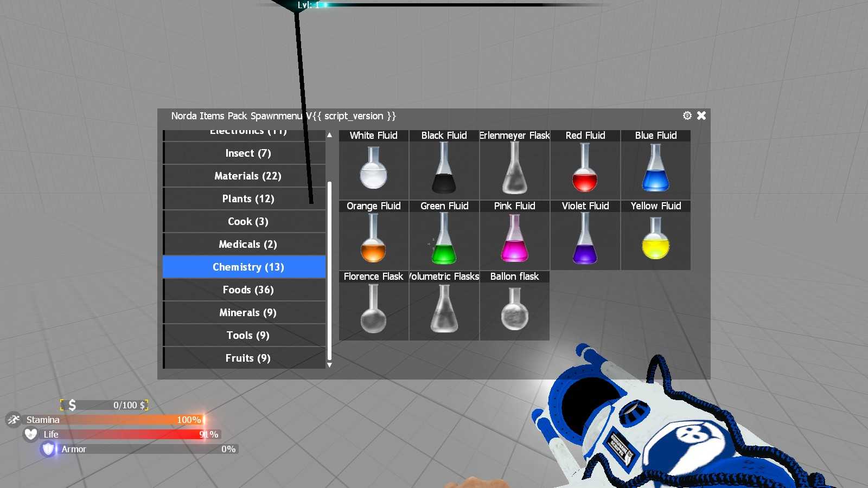Viewport: 868px width, 488px height.
Task: Go to Tools (9) category
Action: [x=244, y=336]
